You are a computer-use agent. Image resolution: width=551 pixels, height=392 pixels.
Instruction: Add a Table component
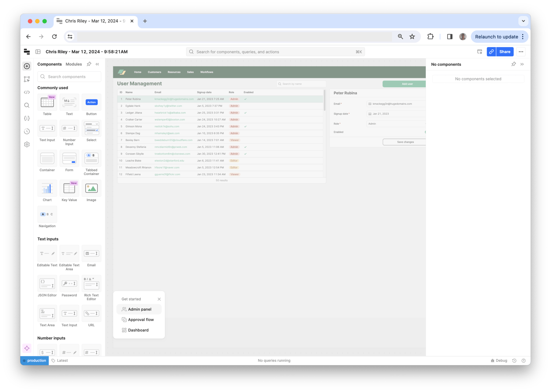pyautogui.click(x=47, y=105)
